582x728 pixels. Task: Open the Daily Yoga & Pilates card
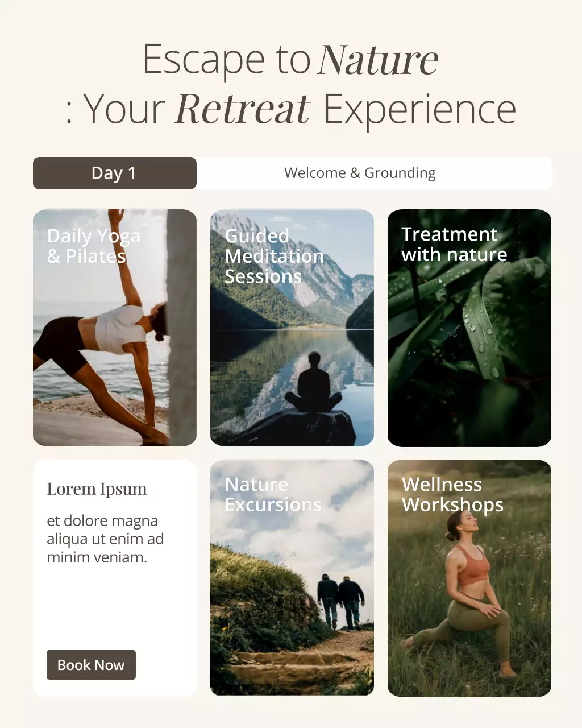click(x=115, y=328)
